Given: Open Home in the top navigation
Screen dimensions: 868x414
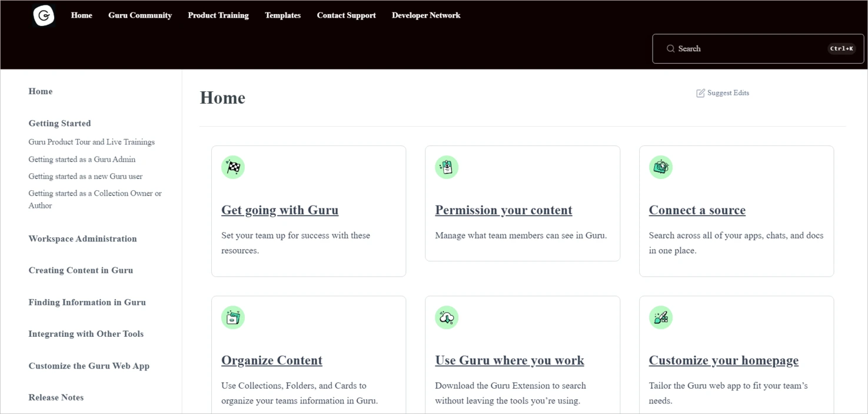Looking at the screenshot, I should tap(82, 15).
